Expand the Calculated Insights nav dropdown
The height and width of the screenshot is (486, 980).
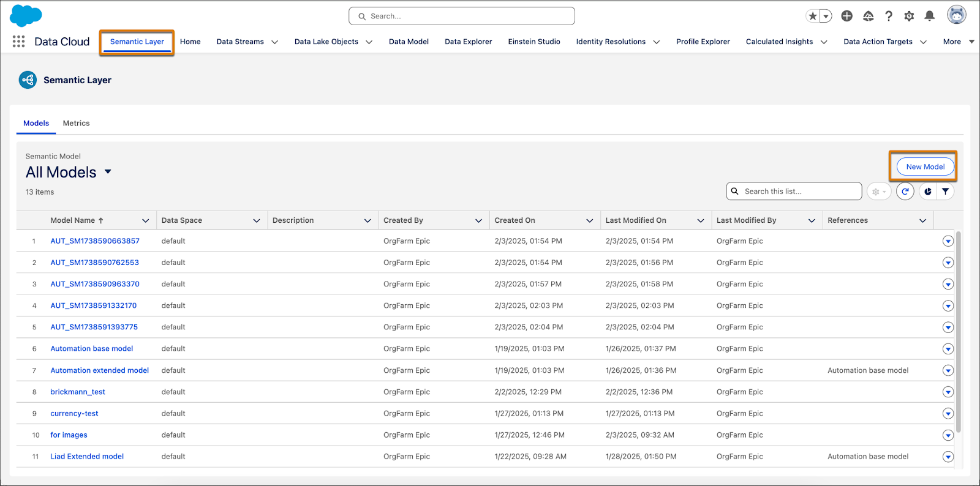tap(824, 42)
